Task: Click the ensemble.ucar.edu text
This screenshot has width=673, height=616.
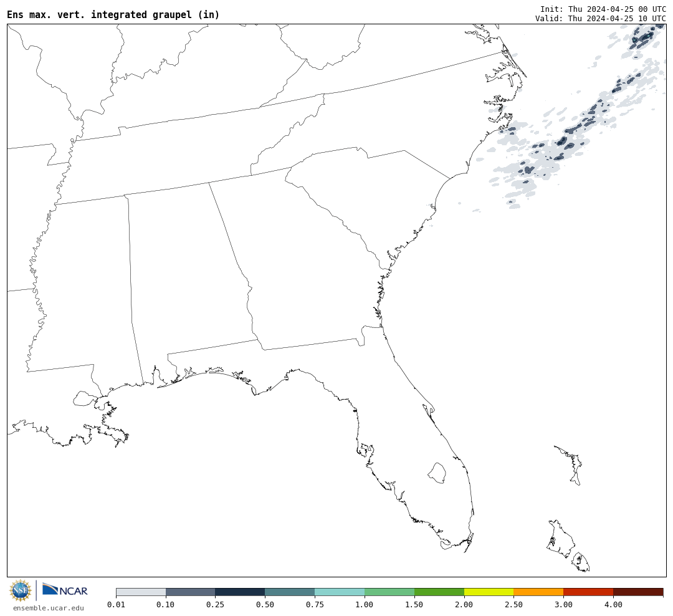Action: 49,608
